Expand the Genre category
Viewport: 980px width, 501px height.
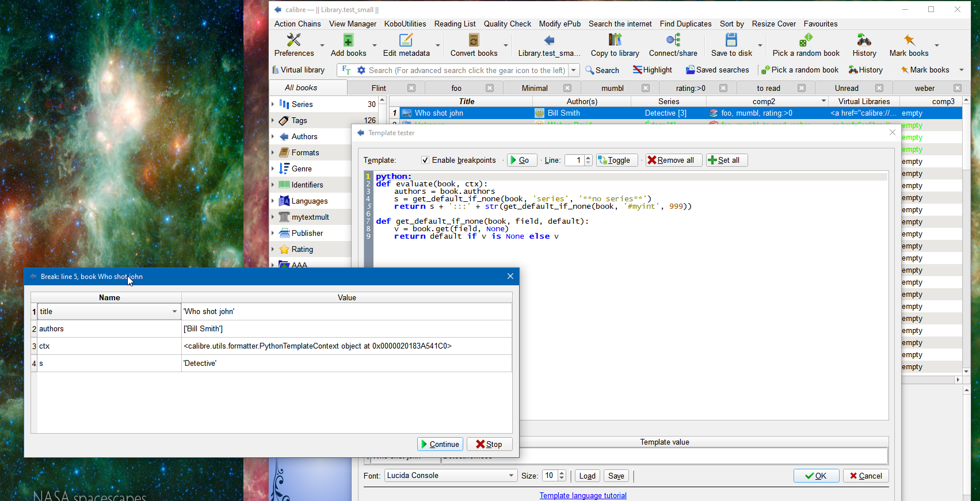pos(273,169)
